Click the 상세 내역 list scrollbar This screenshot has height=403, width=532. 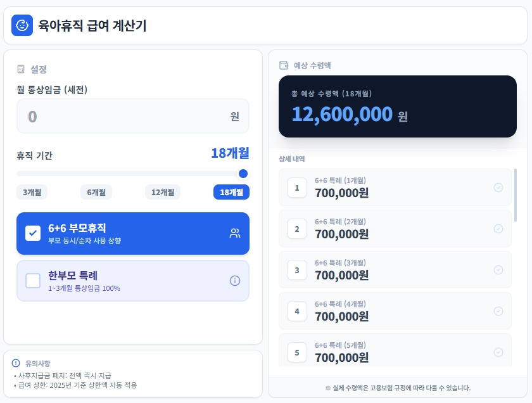[516, 195]
